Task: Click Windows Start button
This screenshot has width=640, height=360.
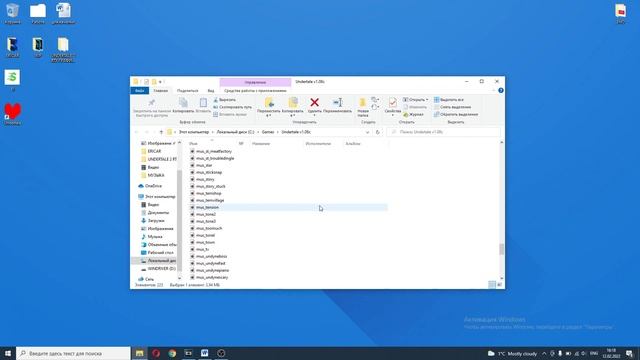Action: coord(8,353)
